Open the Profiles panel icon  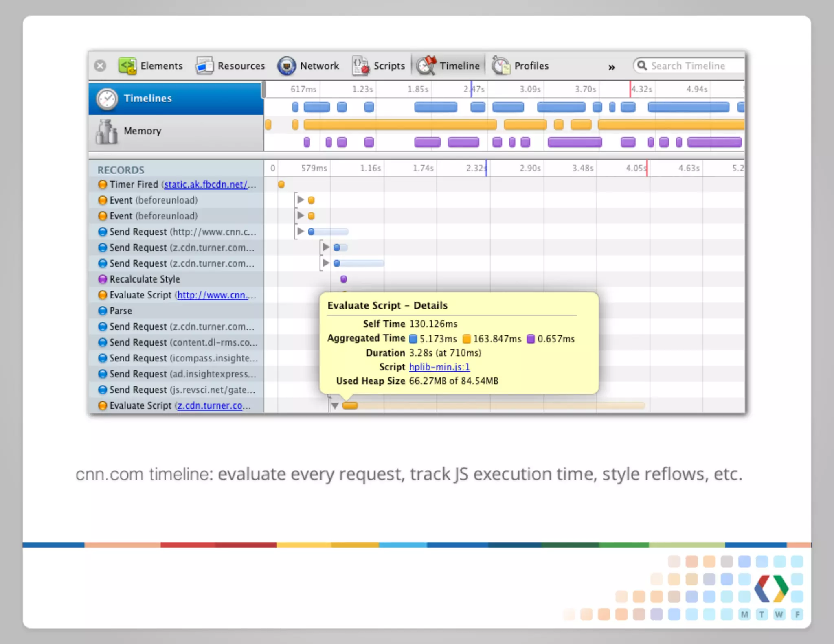pyautogui.click(x=500, y=66)
